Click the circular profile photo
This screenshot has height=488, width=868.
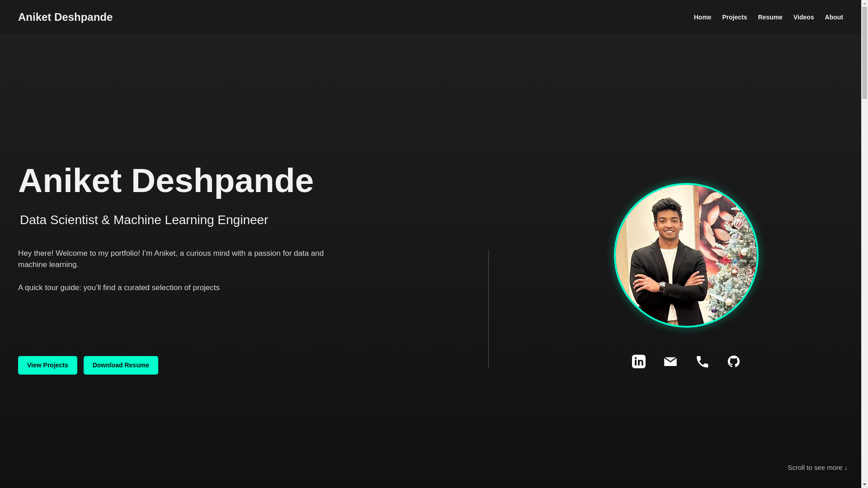pos(686,255)
